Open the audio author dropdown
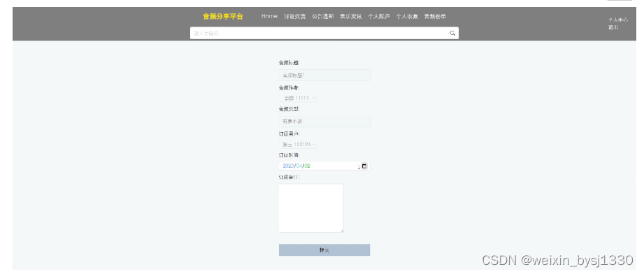The width and height of the screenshot is (644, 274). pos(299,98)
